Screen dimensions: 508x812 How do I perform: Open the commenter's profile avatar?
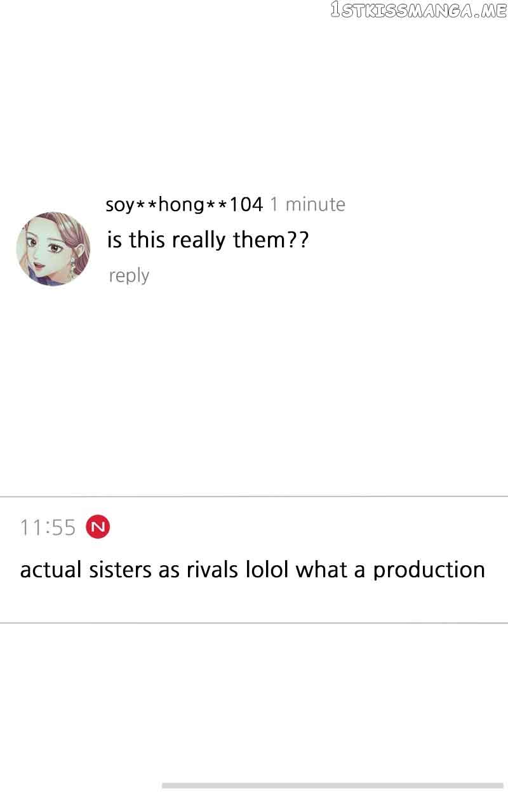coord(53,249)
